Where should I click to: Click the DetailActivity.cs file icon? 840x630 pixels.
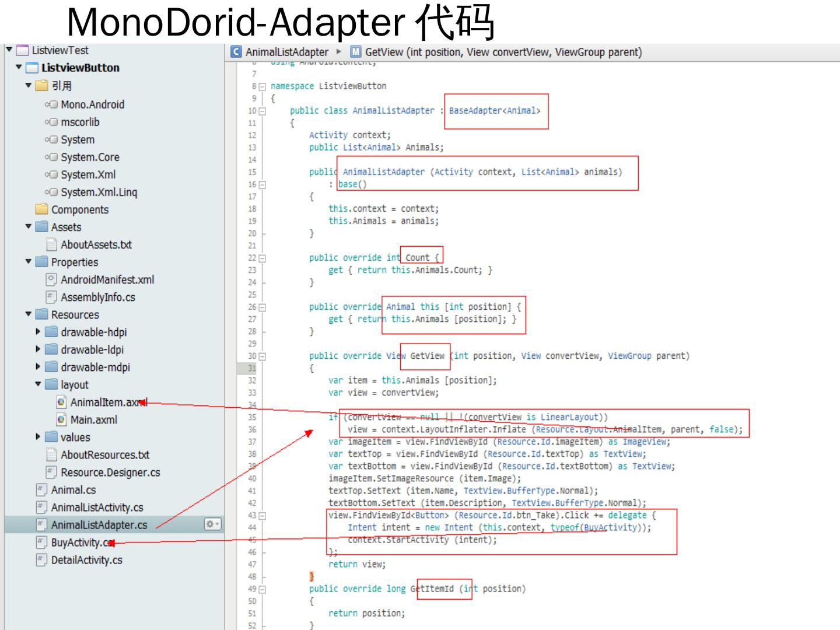coord(41,559)
